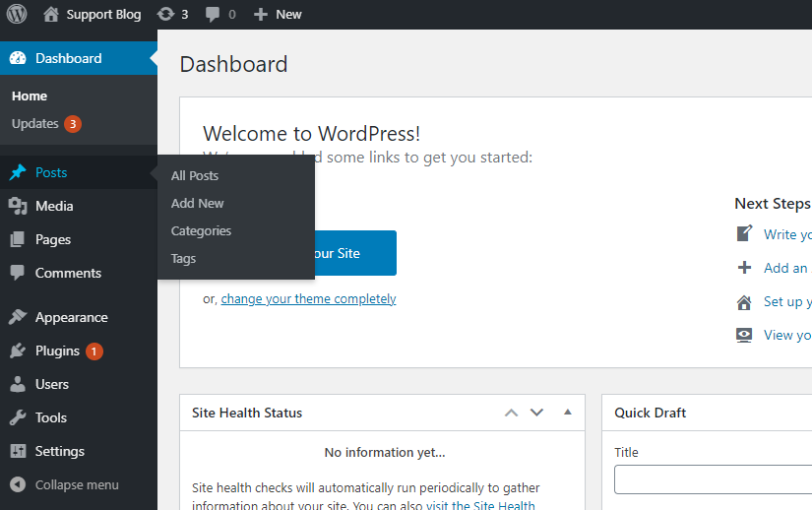Choose Categories in the Posts flyout
Screen dimensions: 812x510
coord(201,230)
